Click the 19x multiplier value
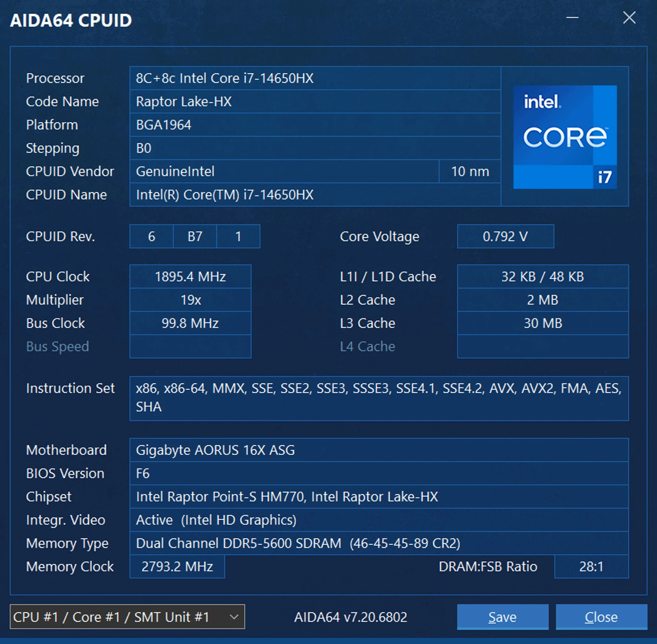This screenshot has height=644, width=657. 191,300
